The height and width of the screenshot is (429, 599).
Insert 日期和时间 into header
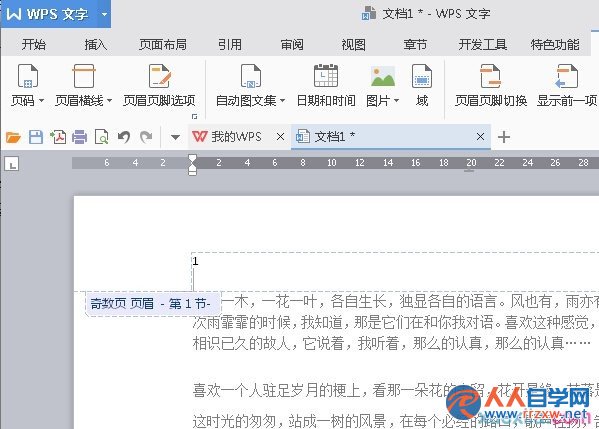pos(326,86)
